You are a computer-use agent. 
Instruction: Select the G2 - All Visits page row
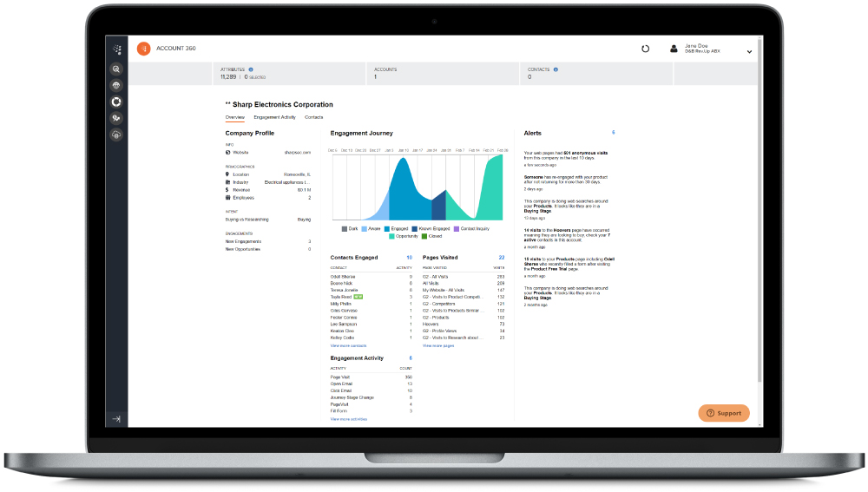tap(464, 277)
